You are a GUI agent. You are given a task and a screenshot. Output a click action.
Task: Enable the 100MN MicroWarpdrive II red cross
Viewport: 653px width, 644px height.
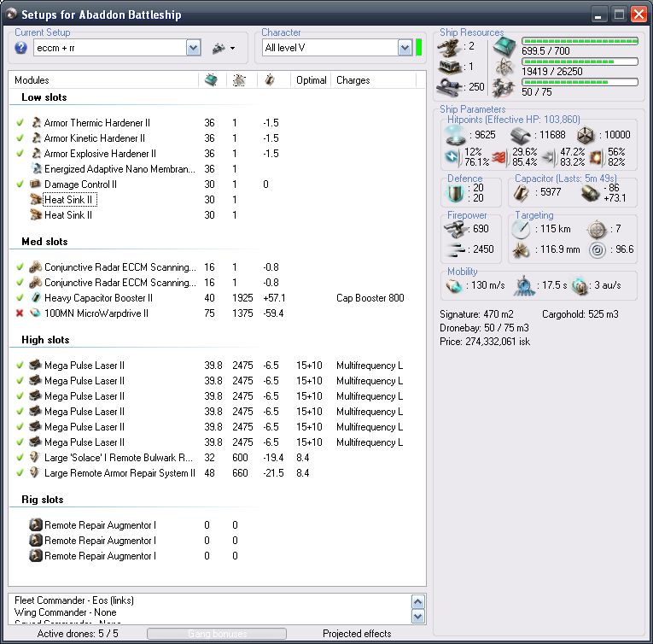coord(20,313)
